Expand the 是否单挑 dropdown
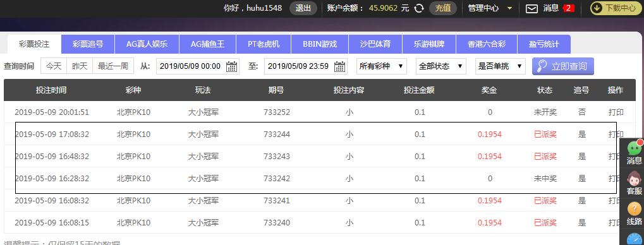This screenshot has height=245, width=644. (501, 66)
